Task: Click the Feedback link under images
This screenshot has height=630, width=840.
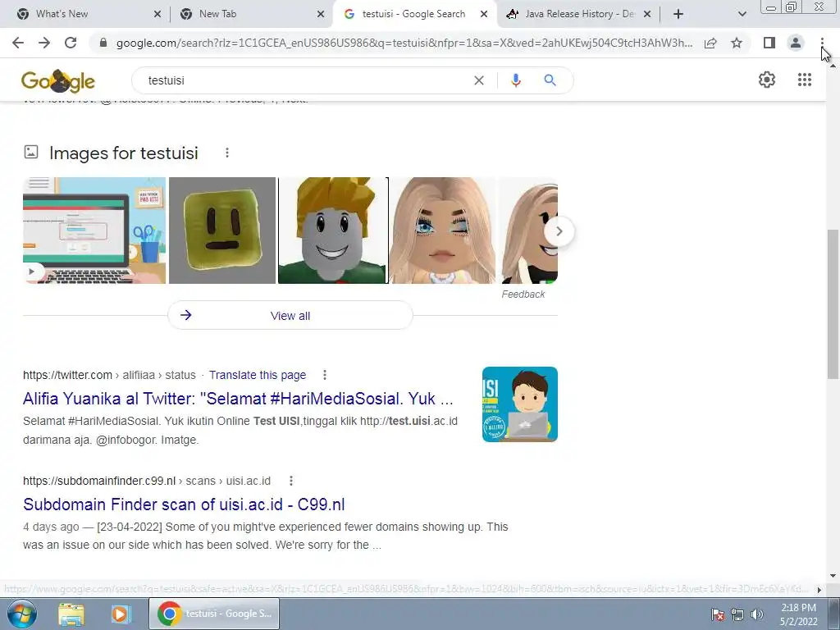Action: (523, 294)
